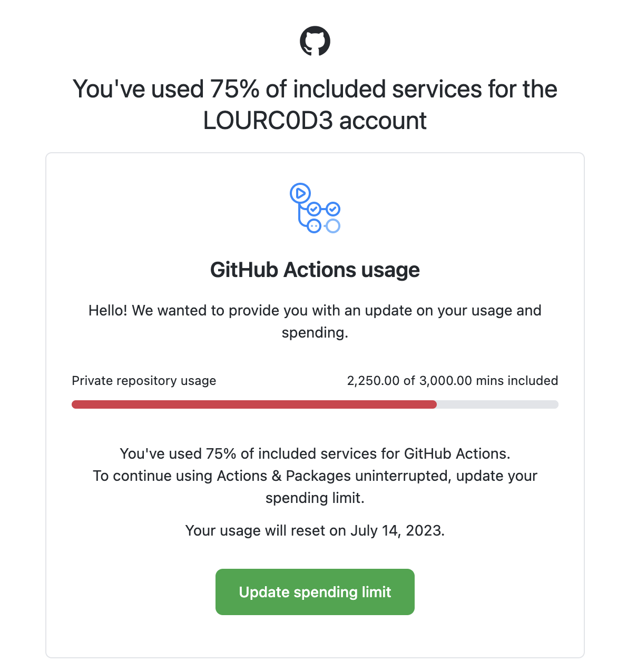Click the GitHub Octocat logo
This screenshot has width=627, height=672.
click(315, 42)
